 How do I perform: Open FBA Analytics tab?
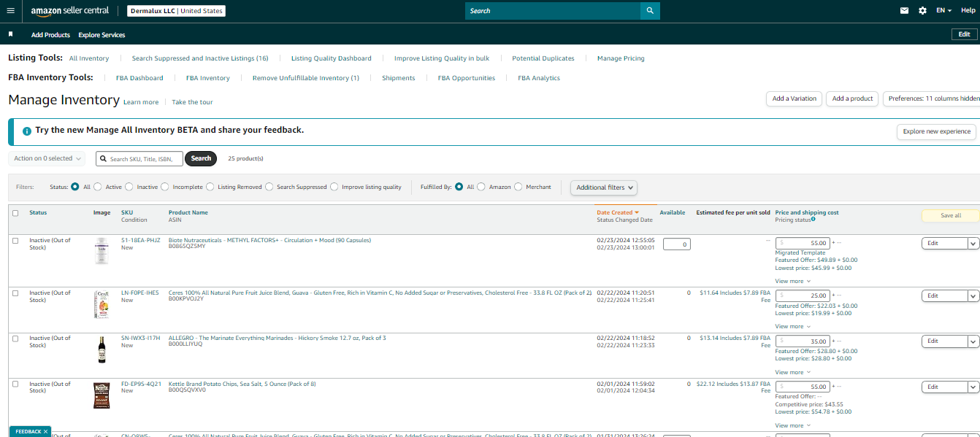[539, 78]
